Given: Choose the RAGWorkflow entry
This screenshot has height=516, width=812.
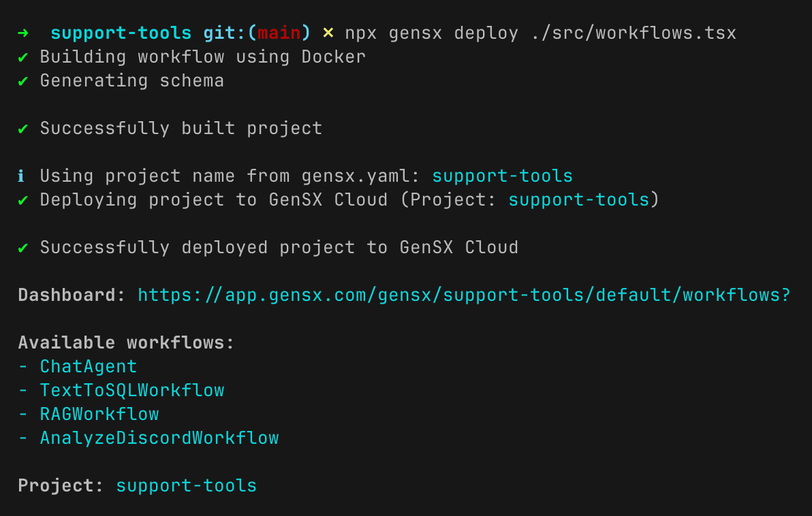Looking at the screenshot, I should (99, 414).
